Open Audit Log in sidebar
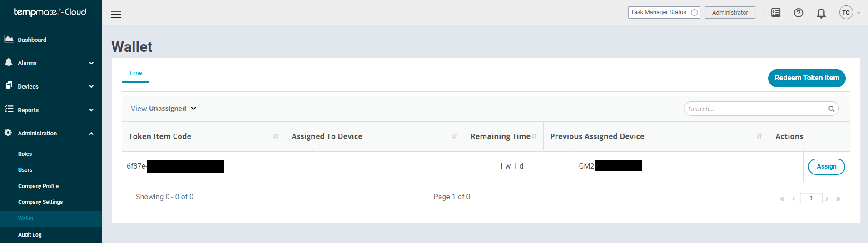Viewport: 868px width, 243px height. (30, 235)
